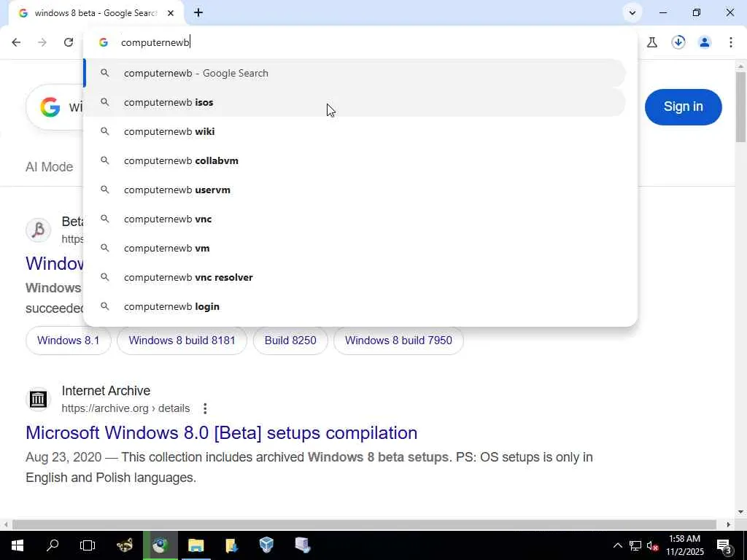The width and height of the screenshot is (747, 560).
Task: Open the raccoon app taskbar icon
Action: point(125,545)
